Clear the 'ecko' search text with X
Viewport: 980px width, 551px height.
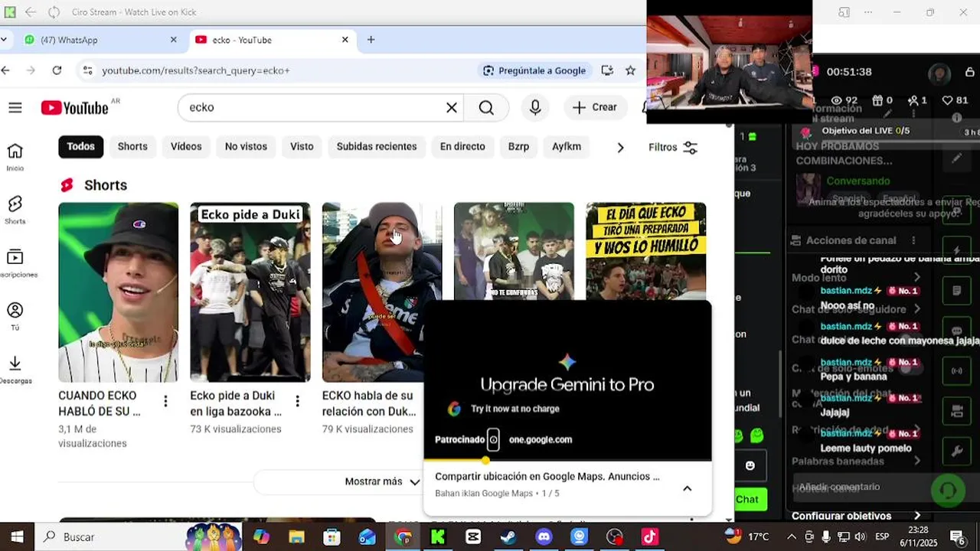(452, 108)
